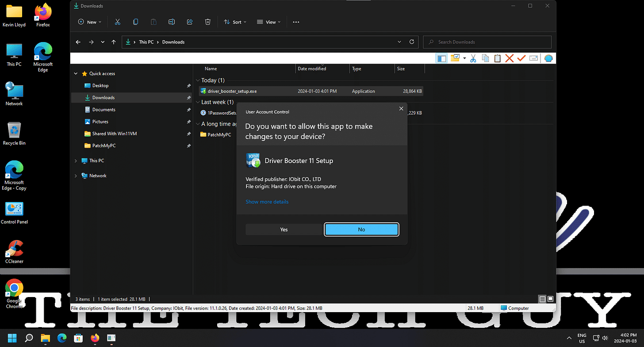
Task: Open dropdown arrow beside Folder Options icon
Action: tap(464, 58)
